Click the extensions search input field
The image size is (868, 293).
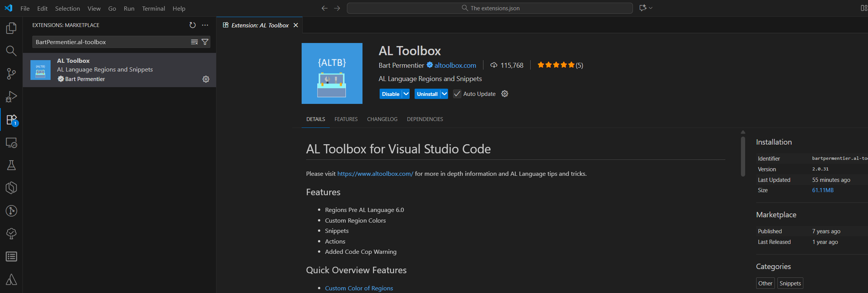[112, 42]
